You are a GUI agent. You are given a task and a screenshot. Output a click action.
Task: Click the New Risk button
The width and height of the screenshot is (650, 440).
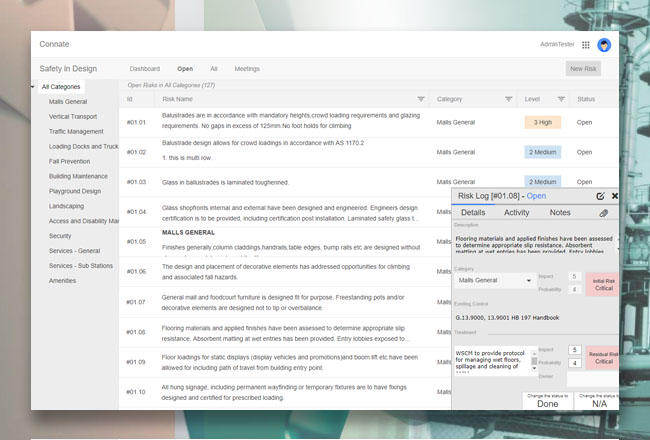point(583,69)
